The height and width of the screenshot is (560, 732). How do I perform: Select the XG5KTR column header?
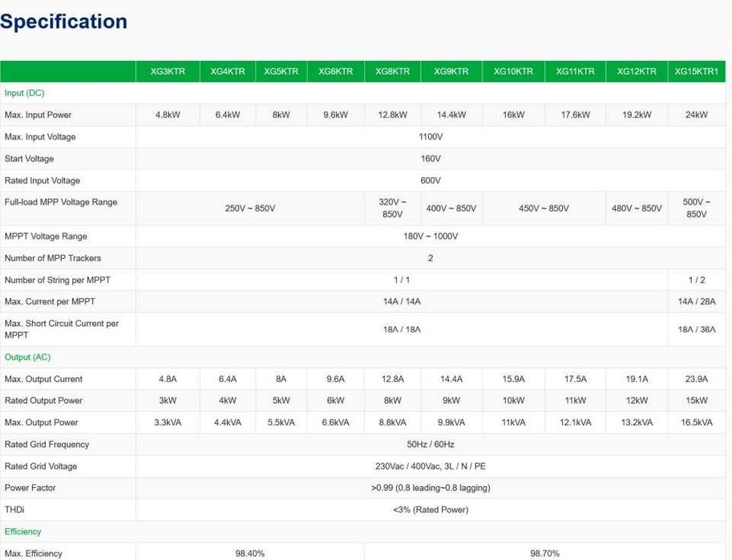281,71
